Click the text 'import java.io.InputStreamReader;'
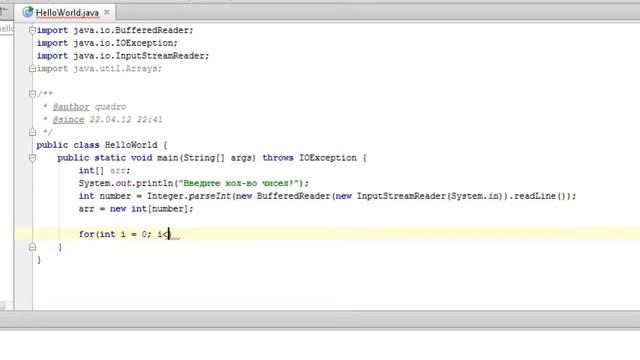Image resolution: width=640 pixels, height=360 pixels. 123,56
